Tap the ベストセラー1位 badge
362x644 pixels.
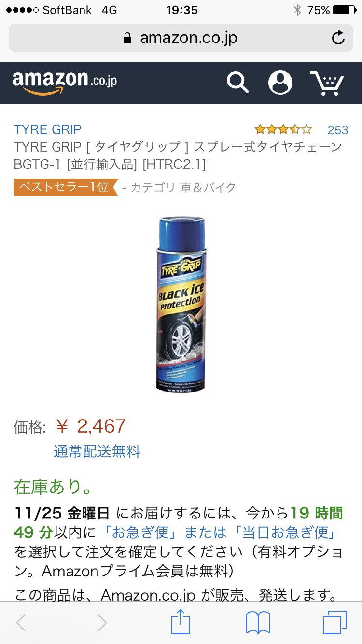pos(66,187)
